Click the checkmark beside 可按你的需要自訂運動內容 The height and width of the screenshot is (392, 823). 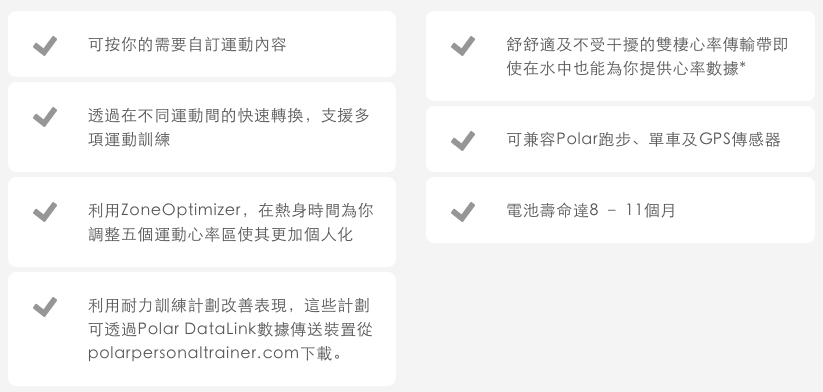coord(45,46)
